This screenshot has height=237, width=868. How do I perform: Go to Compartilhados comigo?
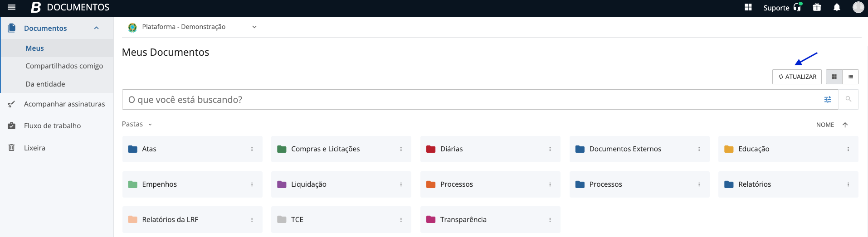pyautogui.click(x=64, y=66)
